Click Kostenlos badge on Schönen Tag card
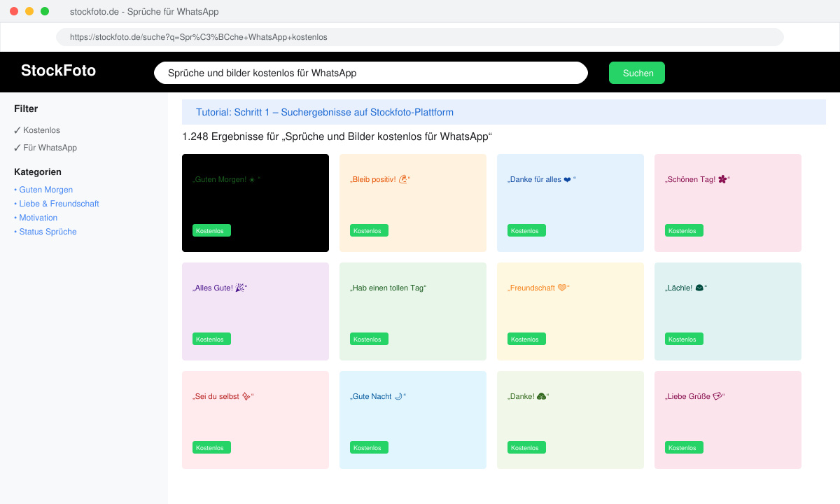Screen dimensions: 840x504 coord(684,230)
